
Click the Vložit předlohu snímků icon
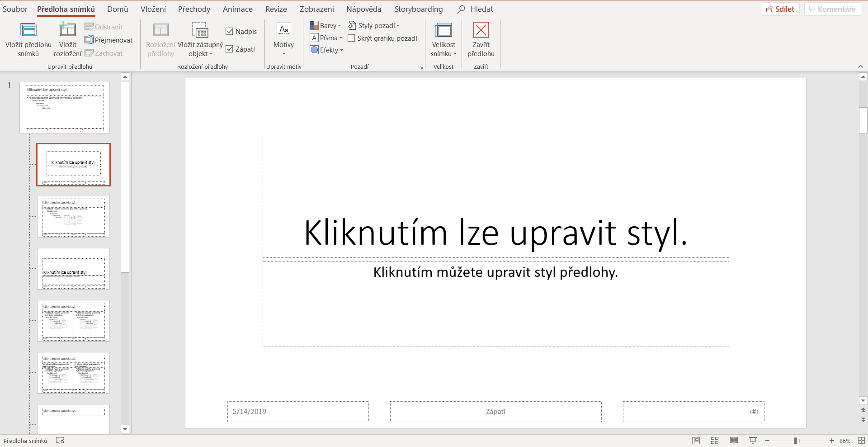[28, 30]
